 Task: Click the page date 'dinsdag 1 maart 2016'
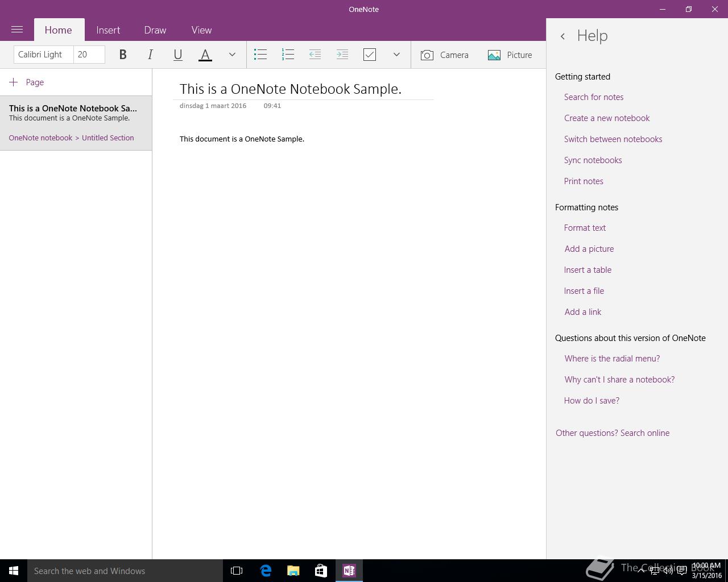(213, 106)
